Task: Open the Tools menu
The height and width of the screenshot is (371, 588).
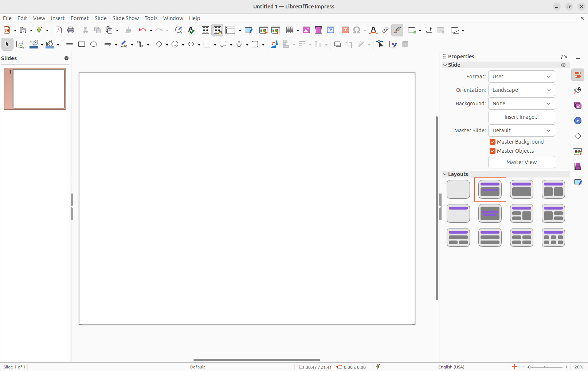Action: click(151, 18)
